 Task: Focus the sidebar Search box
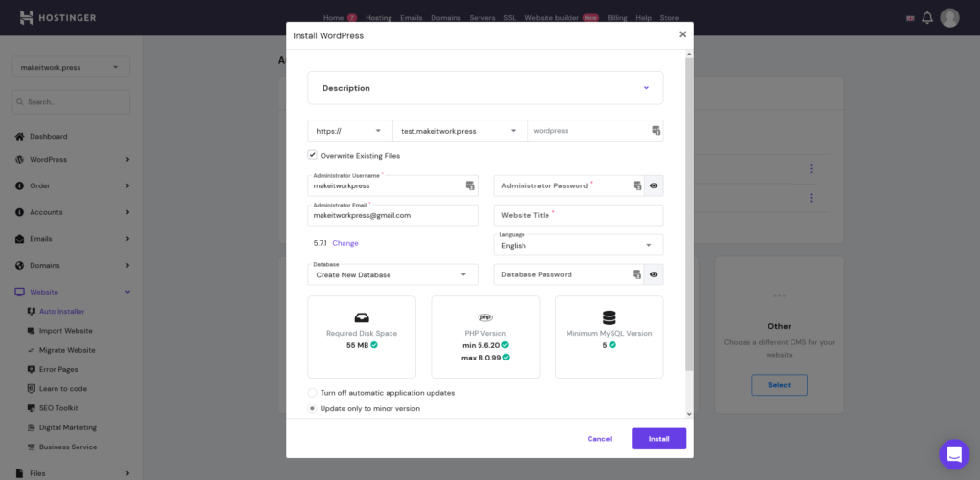(x=71, y=101)
